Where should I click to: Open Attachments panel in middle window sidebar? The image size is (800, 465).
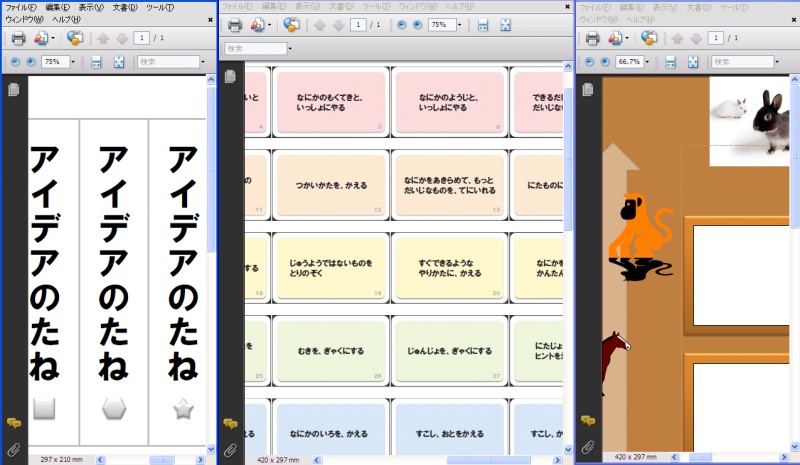pos(231,450)
